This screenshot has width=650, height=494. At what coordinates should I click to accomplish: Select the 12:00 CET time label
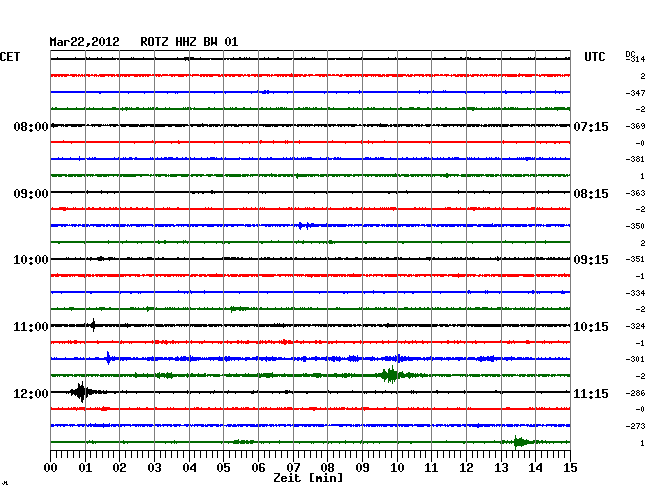point(31,393)
